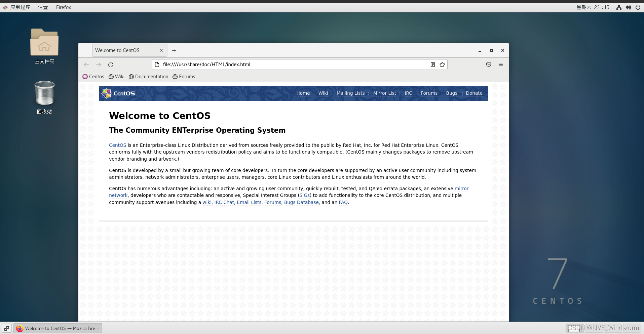Click Welcome to CentOS taskbar window button
This screenshot has height=334, width=644.
[58, 328]
